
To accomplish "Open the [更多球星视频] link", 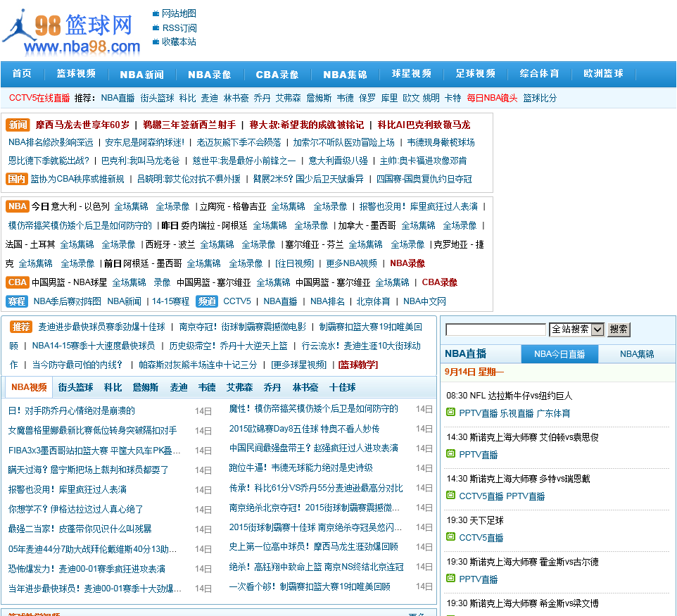I will [x=299, y=365].
